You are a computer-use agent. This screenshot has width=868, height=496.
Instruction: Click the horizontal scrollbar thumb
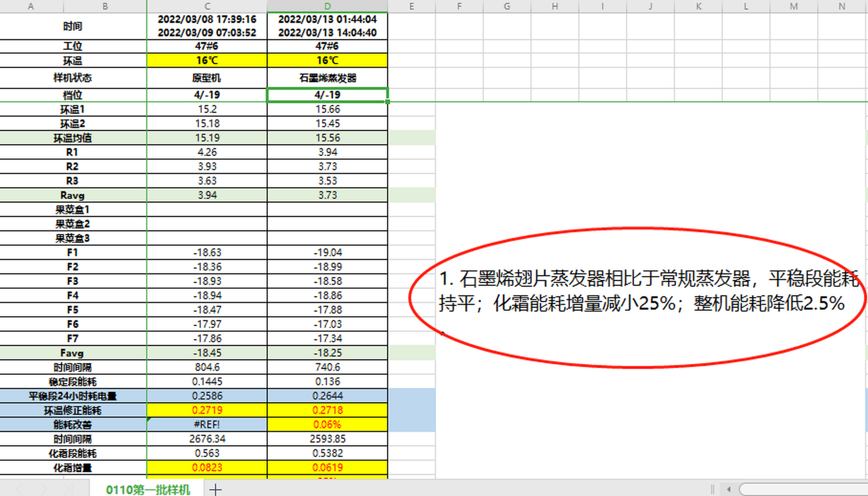point(803,489)
